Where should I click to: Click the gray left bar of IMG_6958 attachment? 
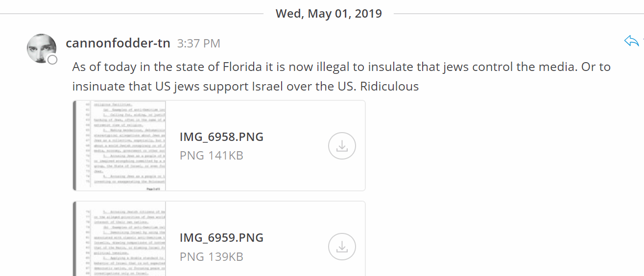click(74, 145)
